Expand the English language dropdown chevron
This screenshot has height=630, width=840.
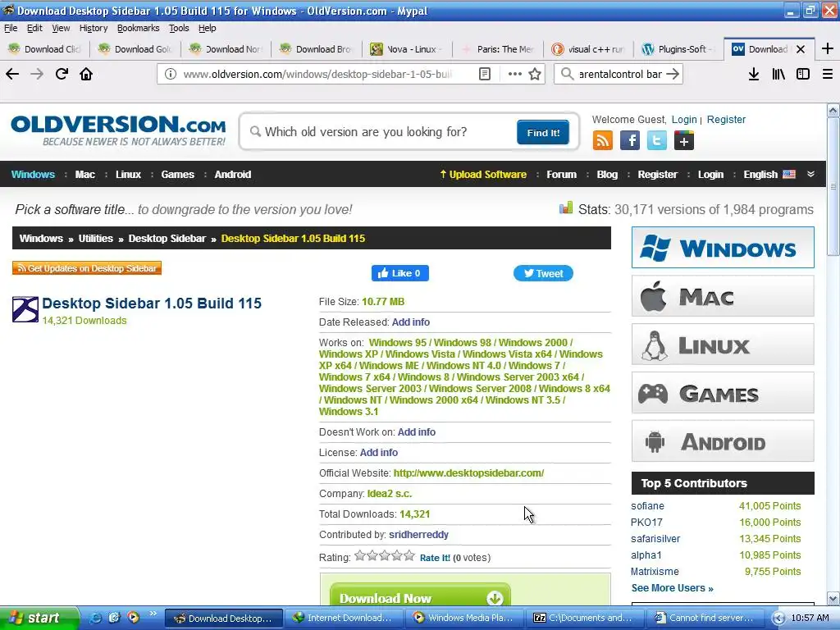[810, 174]
